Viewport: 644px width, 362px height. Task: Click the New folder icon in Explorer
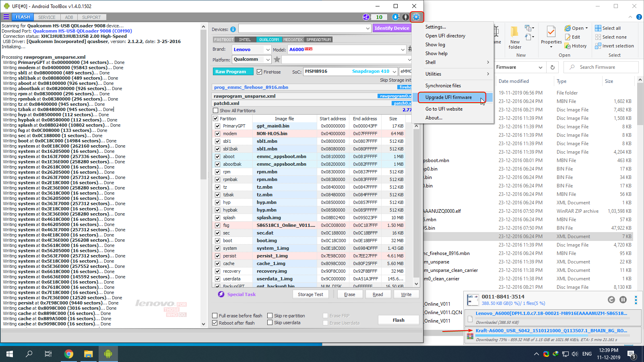(x=515, y=32)
